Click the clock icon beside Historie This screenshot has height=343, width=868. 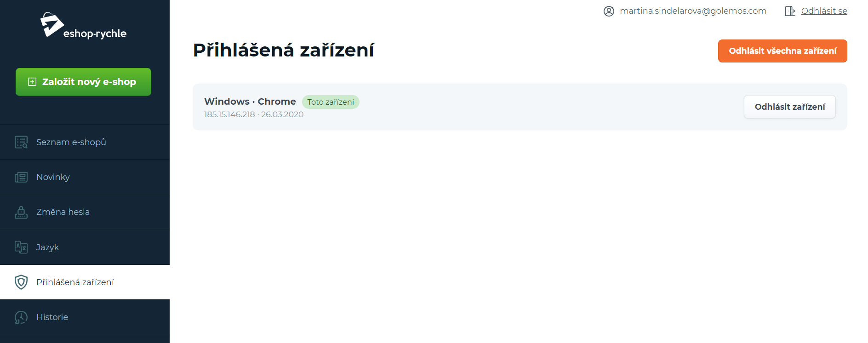tap(21, 317)
